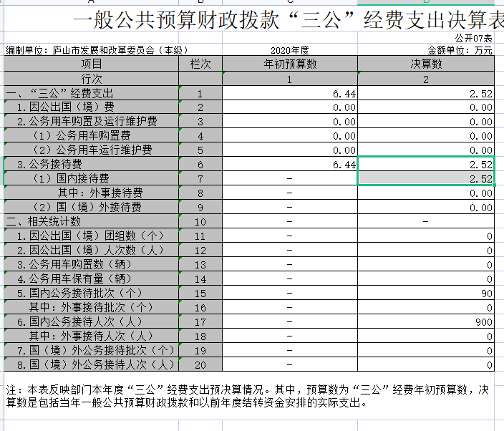The width and height of the screenshot is (504, 431).
Task: Select the 栏次 header cell
Action: tap(200, 64)
